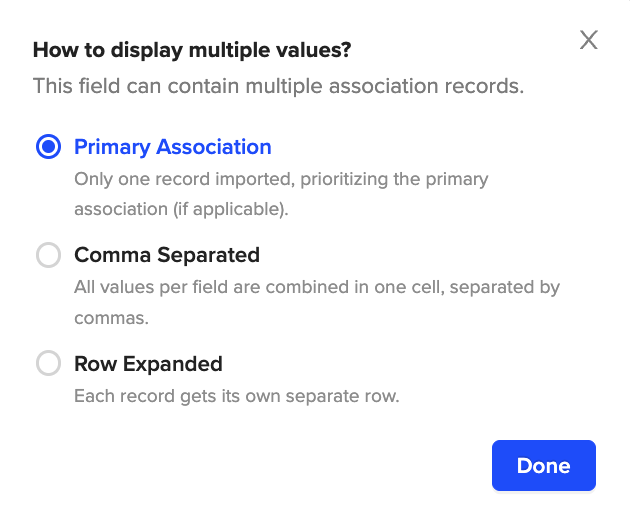
Task: Click the Comma Separated label text
Action: pyautogui.click(x=166, y=255)
